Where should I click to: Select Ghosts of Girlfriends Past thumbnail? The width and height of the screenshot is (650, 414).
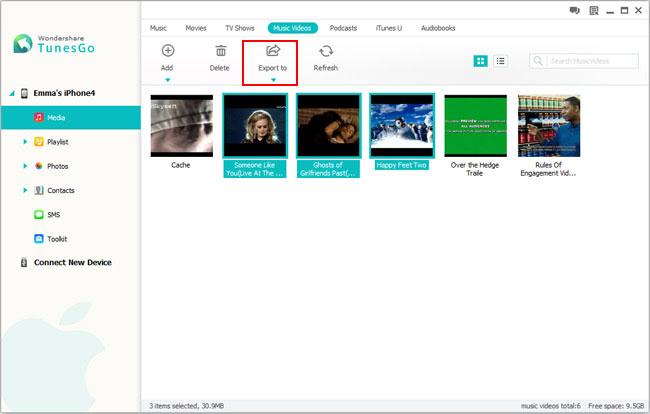pyautogui.click(x=328, y=126)
